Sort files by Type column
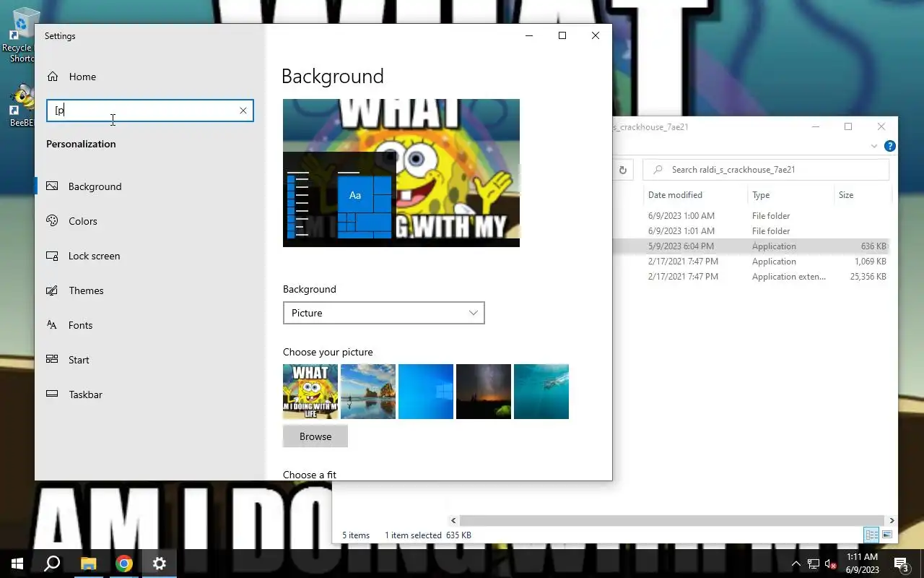 (761, 195)
